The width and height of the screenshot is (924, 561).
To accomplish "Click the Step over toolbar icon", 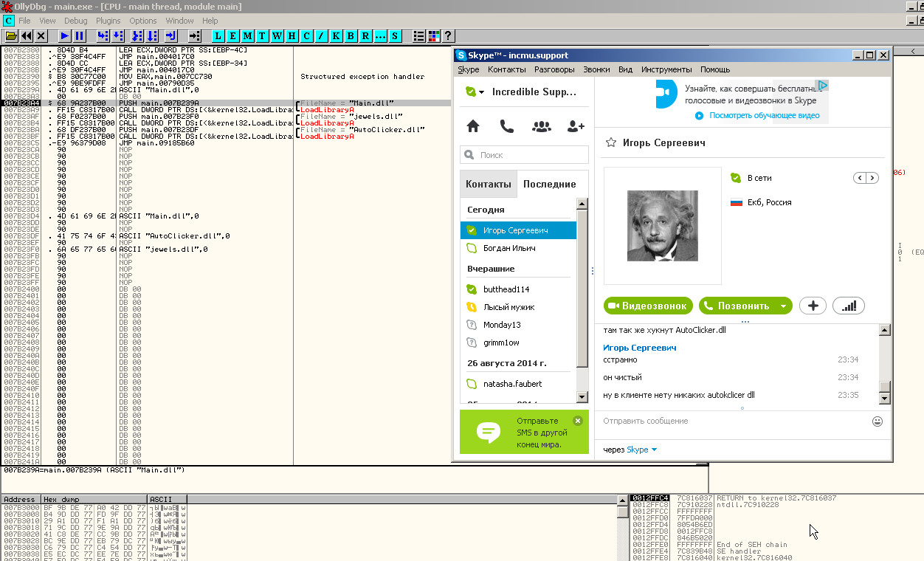I will click(x=118, y=35).
